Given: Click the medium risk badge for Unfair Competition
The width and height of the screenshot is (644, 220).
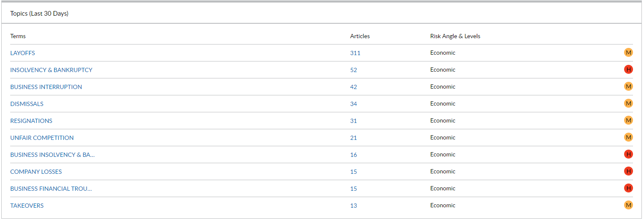Looking at the screenshot, I should click(x=628, y=137).
